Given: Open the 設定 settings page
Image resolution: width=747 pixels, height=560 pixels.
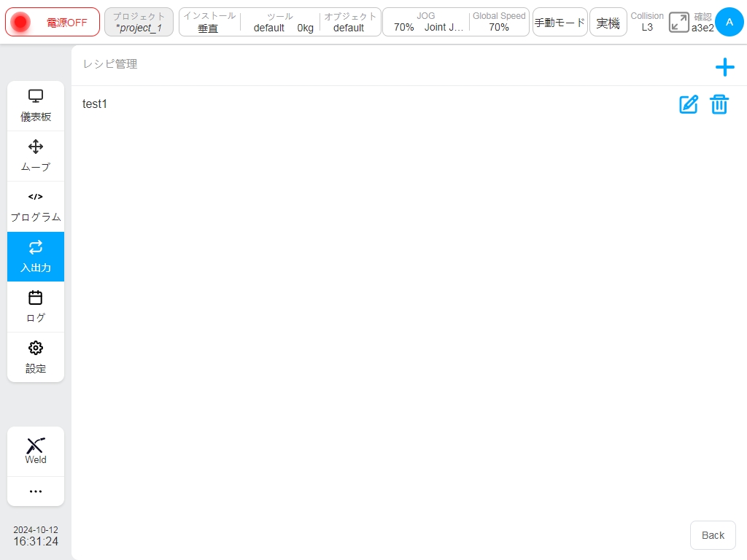Looking at the screenshot, I should pyautogui.click(x=36, y=357).
